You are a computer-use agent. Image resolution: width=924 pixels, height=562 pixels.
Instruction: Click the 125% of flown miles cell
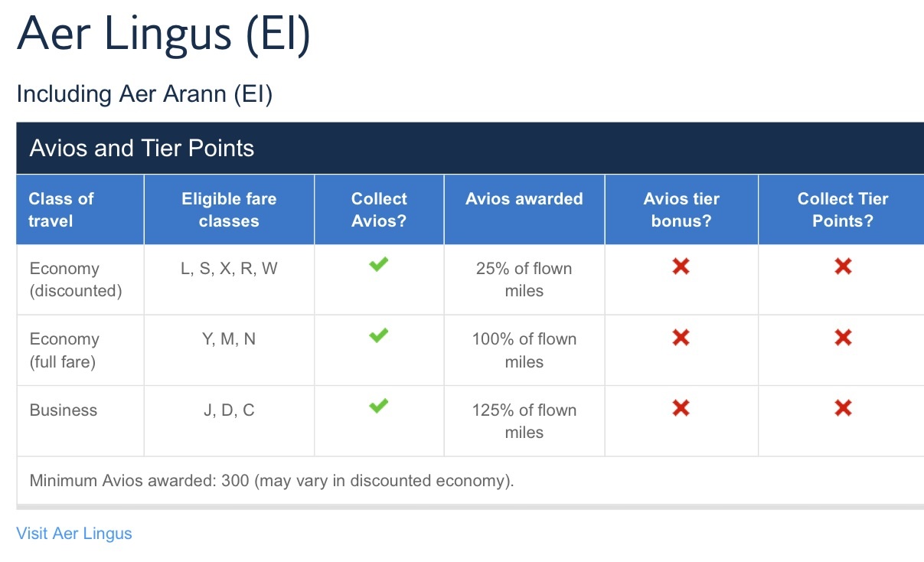524,421
